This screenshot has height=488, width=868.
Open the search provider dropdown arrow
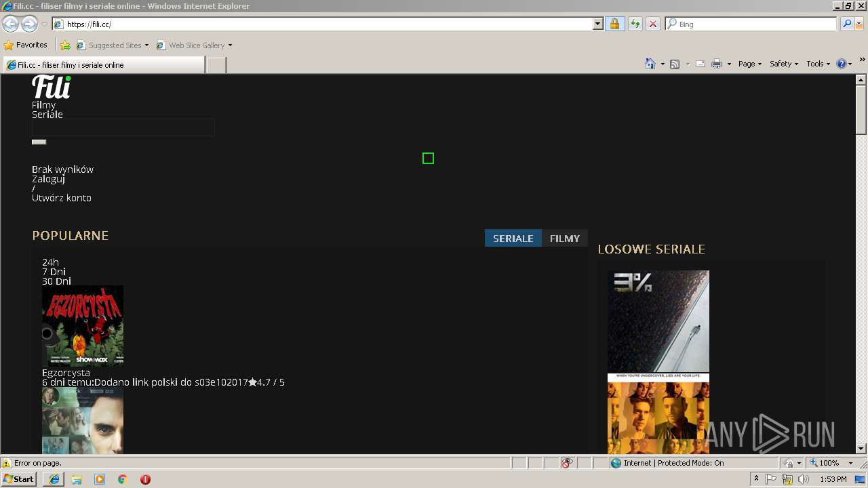click(x=859, y=24)
